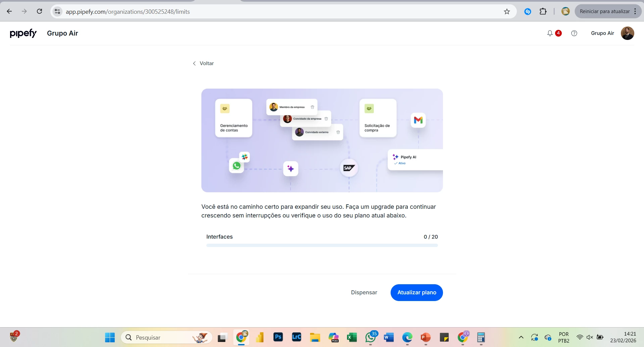The image size is (644, 347).
Task: Open Chrome profile avatar
Action: point(565,11)
